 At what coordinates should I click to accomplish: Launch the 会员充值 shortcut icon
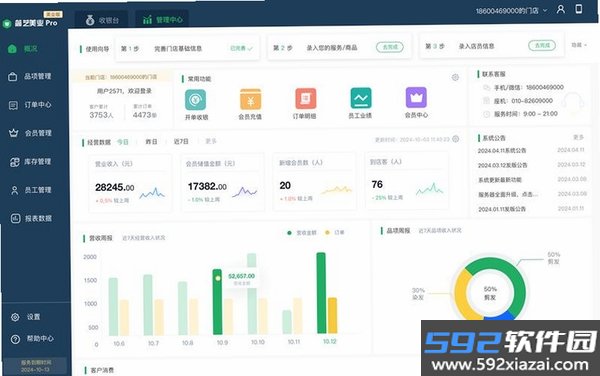(250, 99)
